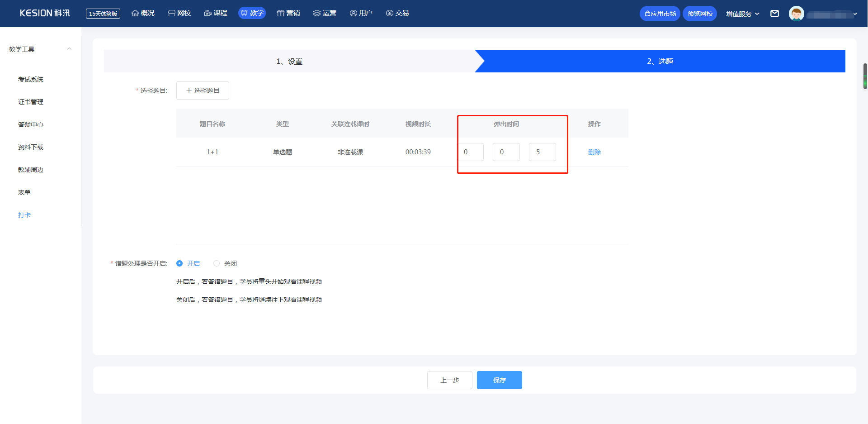Click the 保存 button

coord(499,380)
